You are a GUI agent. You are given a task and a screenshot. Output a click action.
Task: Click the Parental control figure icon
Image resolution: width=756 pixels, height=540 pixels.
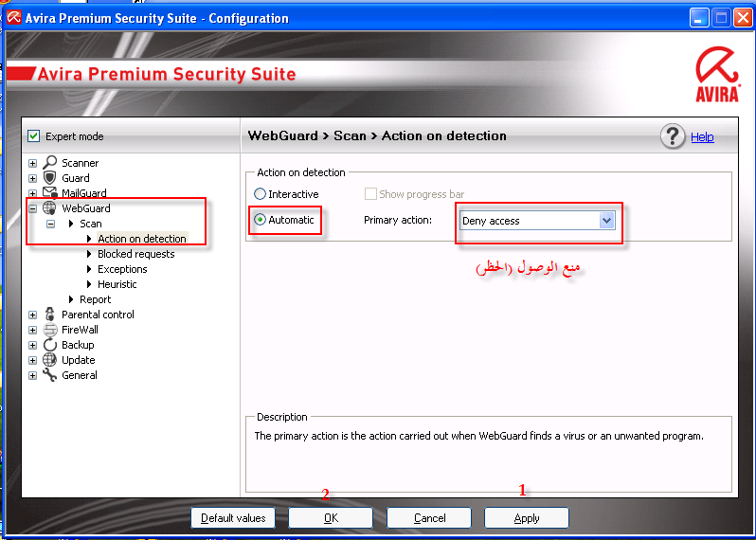click(x=49, y=315)
